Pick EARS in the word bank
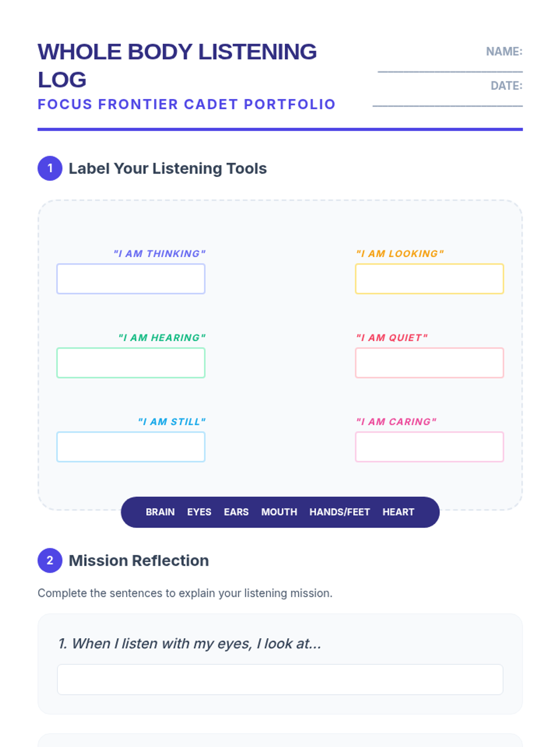The height and width of the screenshot is (747, 560). pyautogui.click(x=236, y=512)
